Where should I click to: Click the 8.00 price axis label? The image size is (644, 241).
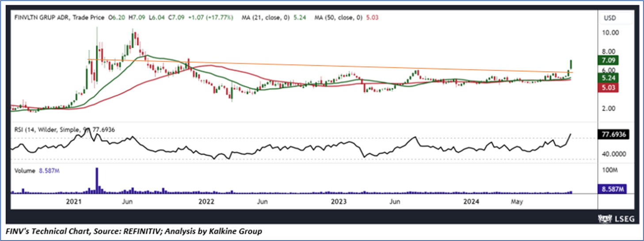point(609,51)
